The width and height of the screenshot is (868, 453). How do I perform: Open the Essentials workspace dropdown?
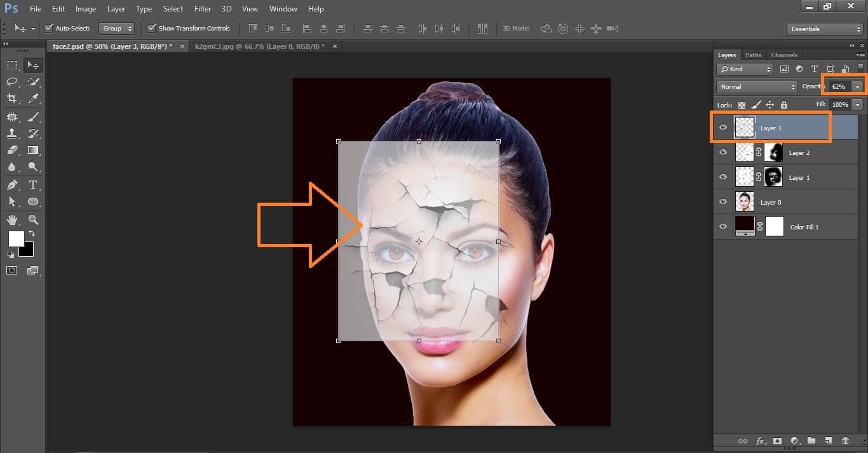(x=824, y=29)
